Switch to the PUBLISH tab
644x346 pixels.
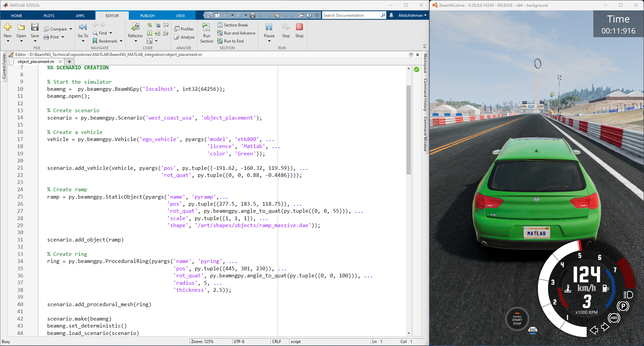pyautogui.click(x=147, y=16)
